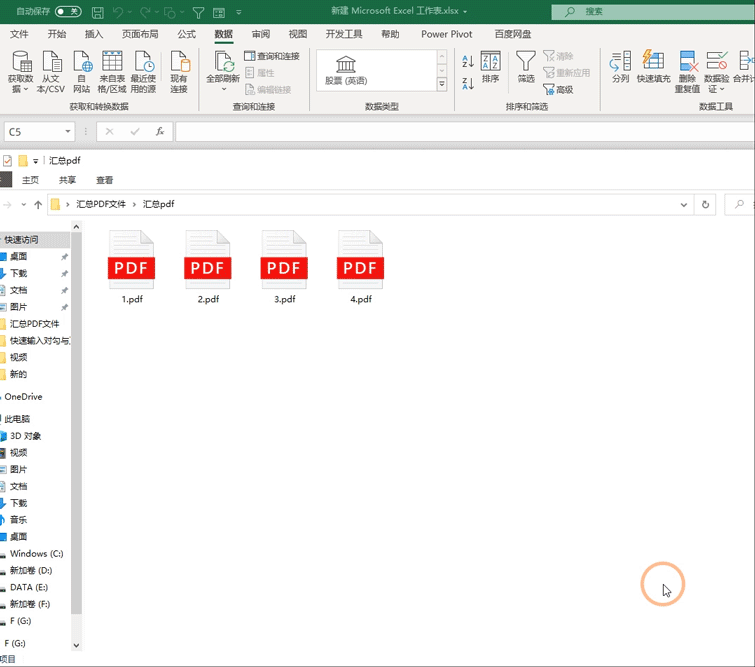Viewport: 755px width, 667px height.
Task: Click the Undo arrow icon
Action: 117,12
